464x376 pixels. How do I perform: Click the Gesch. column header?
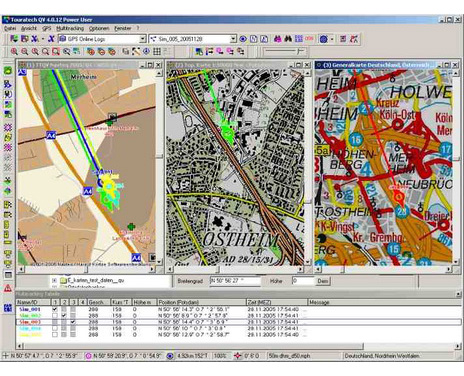coord(99,302)
